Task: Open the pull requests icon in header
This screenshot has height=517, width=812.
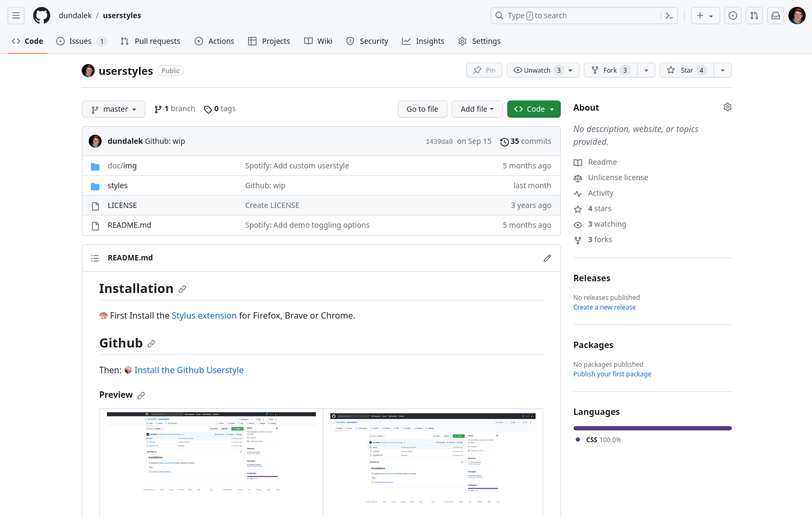Action: [754, 16]
